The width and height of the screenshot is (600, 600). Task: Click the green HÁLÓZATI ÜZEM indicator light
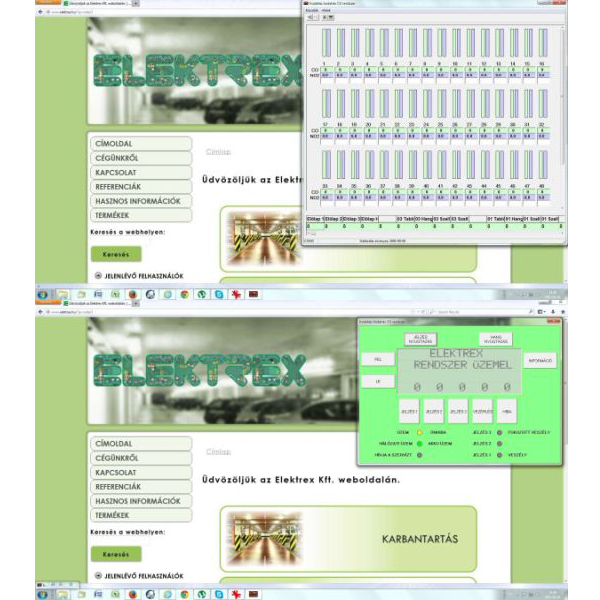coord(420,443)
